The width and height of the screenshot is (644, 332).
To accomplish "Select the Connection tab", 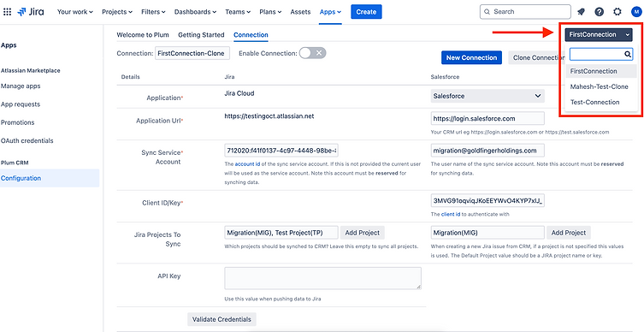I will click(251, 35).
